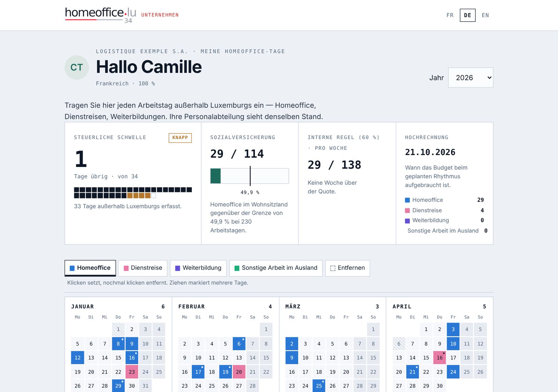Open the Jahr 2026 dropdown
Image resolution: width=558 pixels, height=392 pixels.
470,78
